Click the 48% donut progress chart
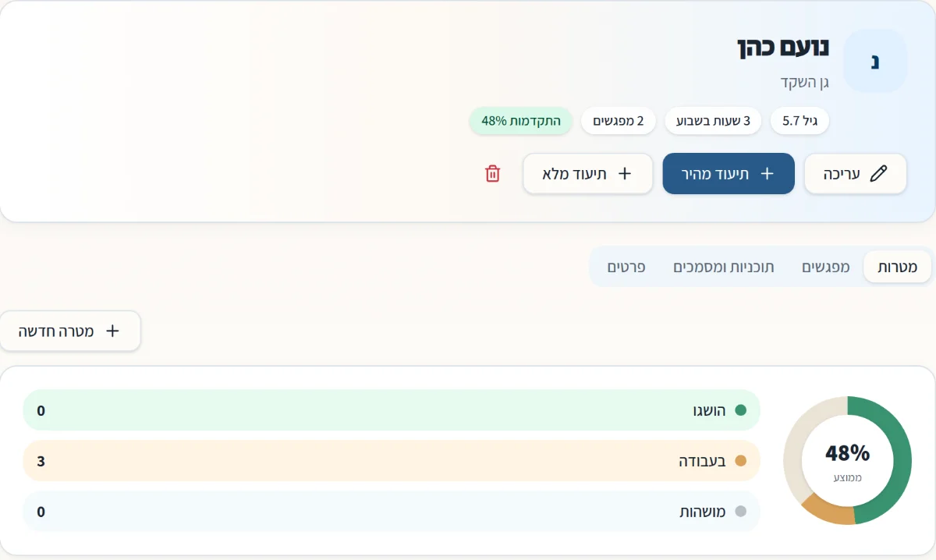936x560 pixels. tap(847, 460)
